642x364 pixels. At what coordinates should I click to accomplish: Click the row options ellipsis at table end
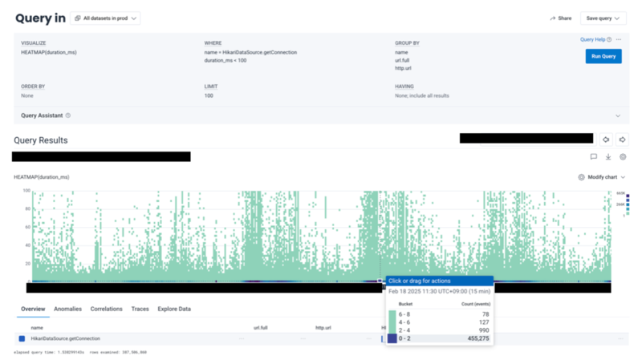[x=620, y=338]
